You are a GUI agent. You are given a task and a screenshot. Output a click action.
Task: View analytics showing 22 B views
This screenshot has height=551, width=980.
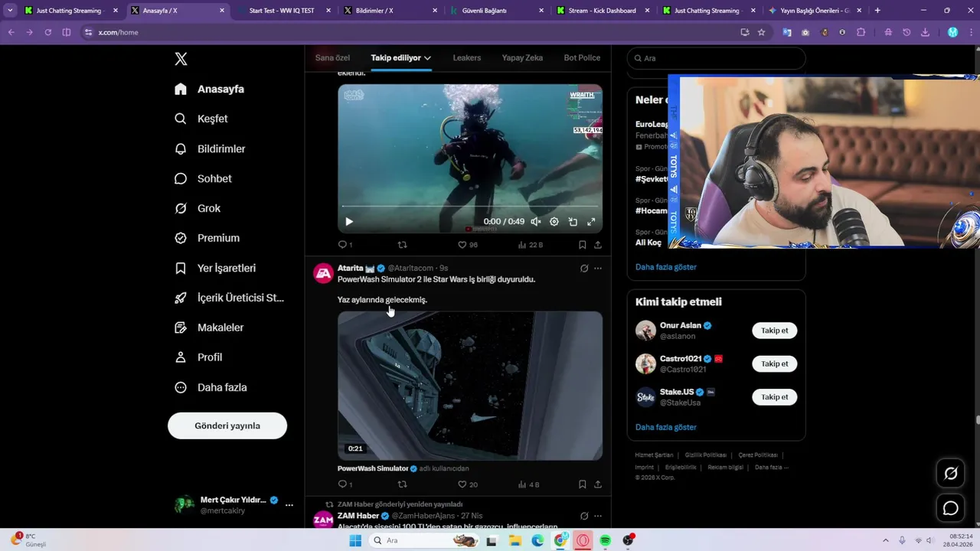pyautogui.click(x=530, y=245)
